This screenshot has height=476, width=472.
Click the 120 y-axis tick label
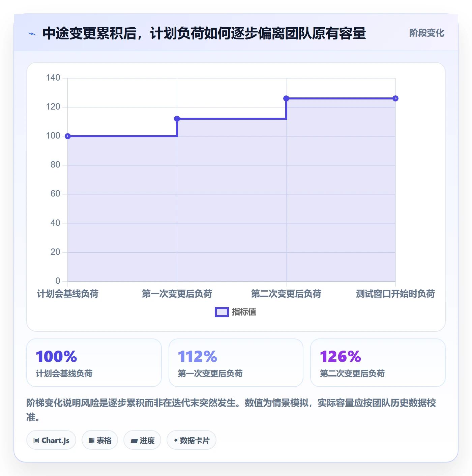(x=53, y=107)
